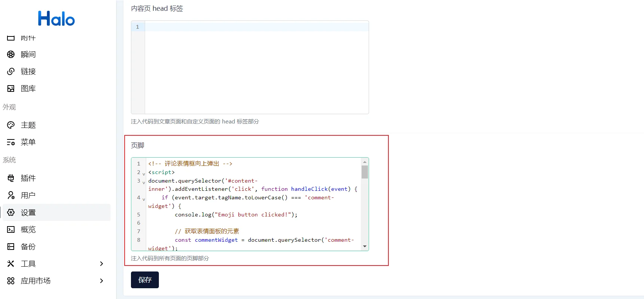Click the 工具 tools icon
Image resolution: width=644 pixels, height=299 pixels.
tap(11, 264)
